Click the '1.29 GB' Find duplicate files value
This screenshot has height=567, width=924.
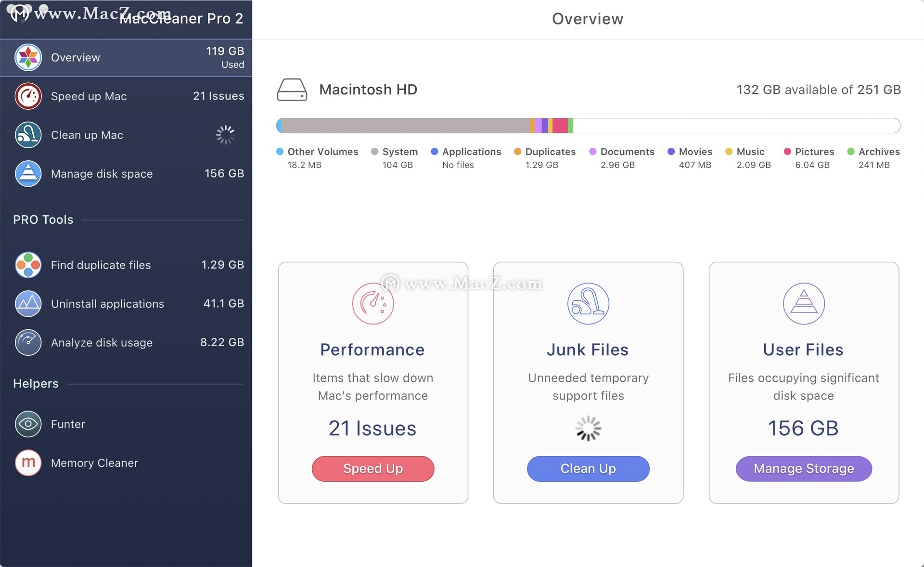[x=223, y=265]
